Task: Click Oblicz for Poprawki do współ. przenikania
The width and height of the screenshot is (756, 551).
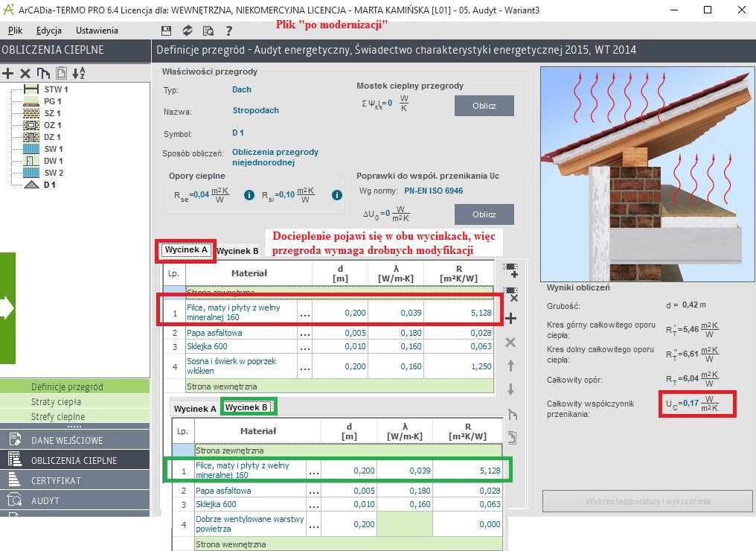Action: (x=484, y=214)
